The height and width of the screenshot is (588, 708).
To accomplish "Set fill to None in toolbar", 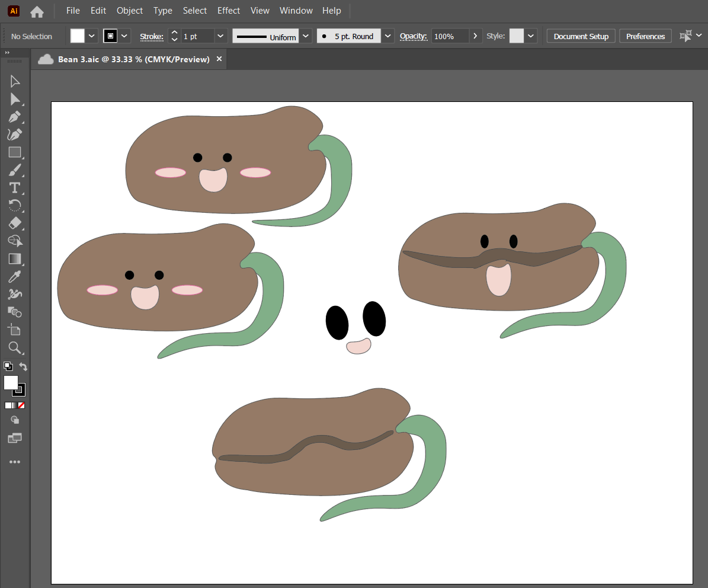I will coord(22,405).
